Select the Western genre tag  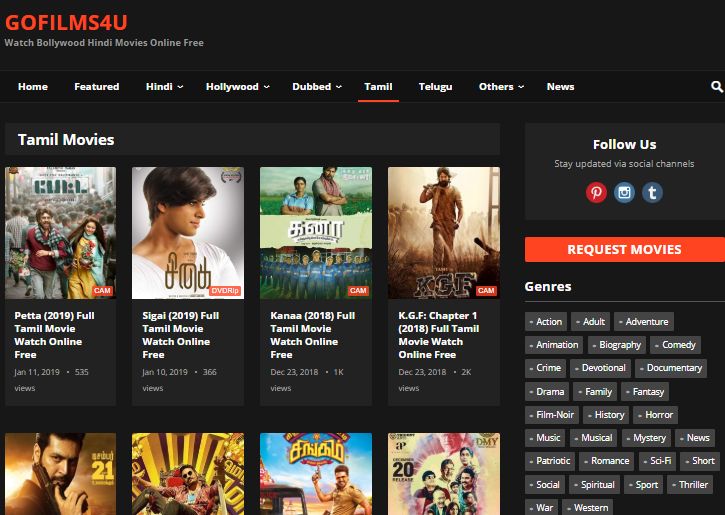tap(588, 508)
